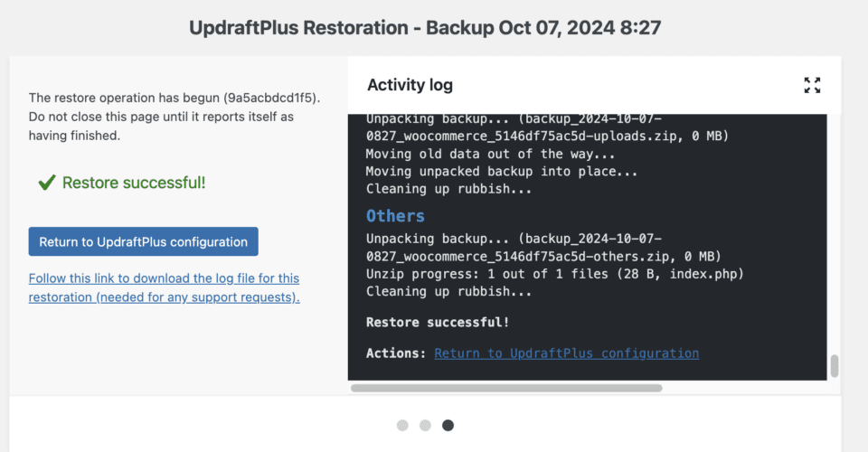
Task: Expand the Activity log to fullscreen
Action: point(812,85)
